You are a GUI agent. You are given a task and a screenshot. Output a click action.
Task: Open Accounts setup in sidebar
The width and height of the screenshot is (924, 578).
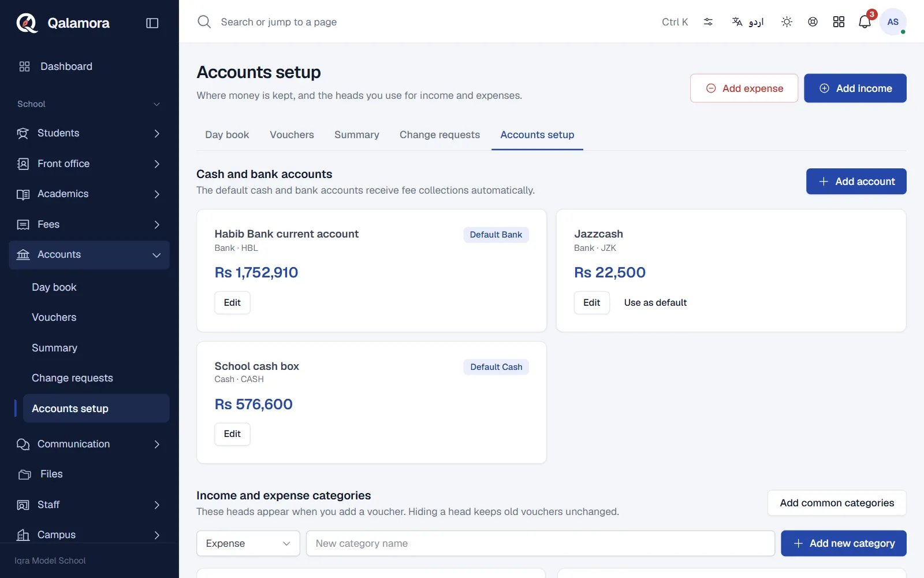click(96, 409)
